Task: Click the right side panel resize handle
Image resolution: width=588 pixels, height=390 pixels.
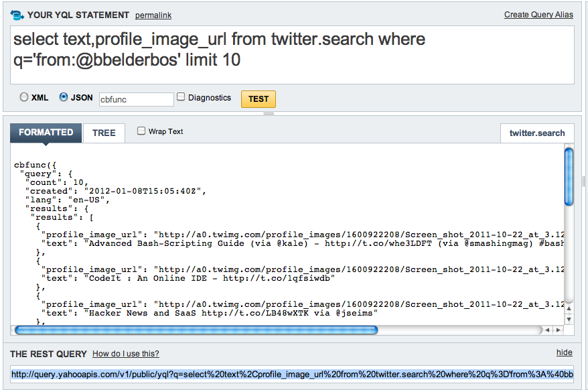Action: 583,182
